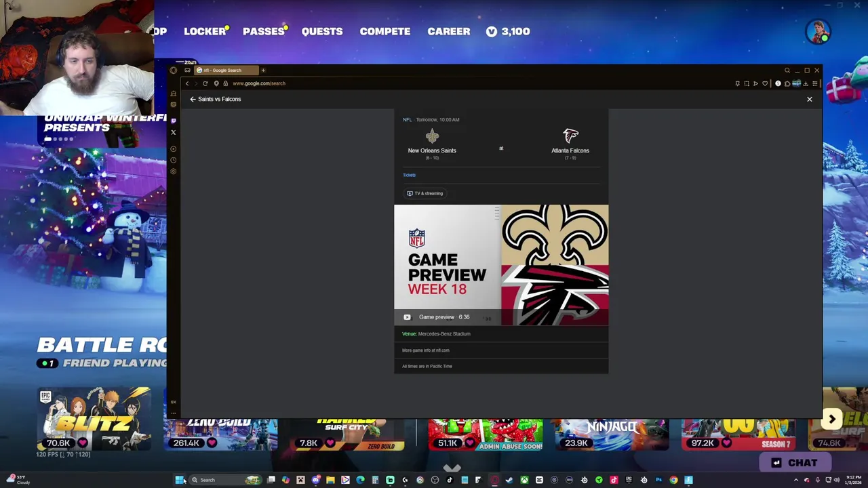This screenshot has height=488, width=868.
Task: Click the 3,100 V-Bucks balance
Action: pyautogui.click(x=508, y=31)
